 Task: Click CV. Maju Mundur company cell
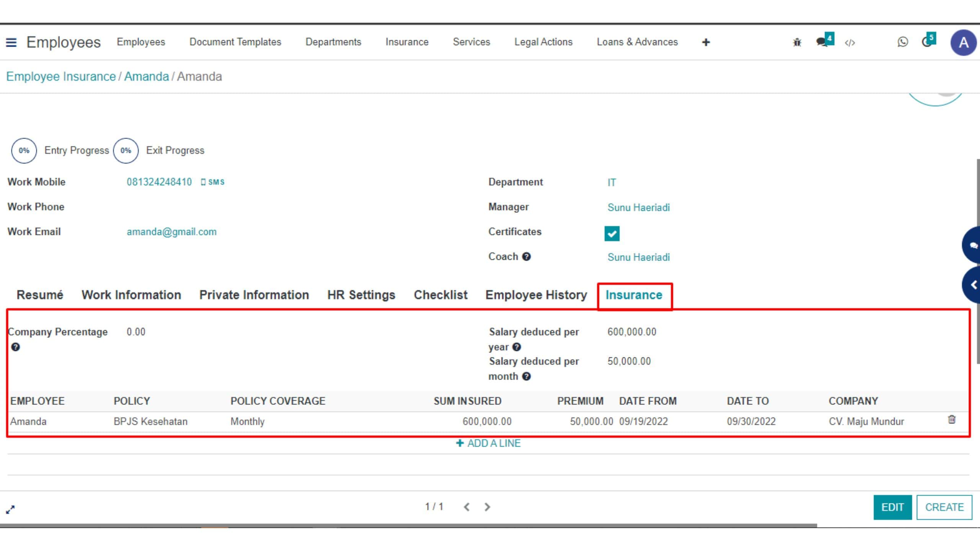click(x=866, y=422)
